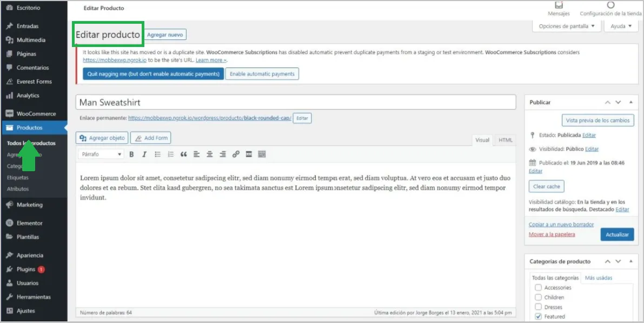Click Enable automatic payments
Screen dimensions: 644x323
(x=262, y=74)
